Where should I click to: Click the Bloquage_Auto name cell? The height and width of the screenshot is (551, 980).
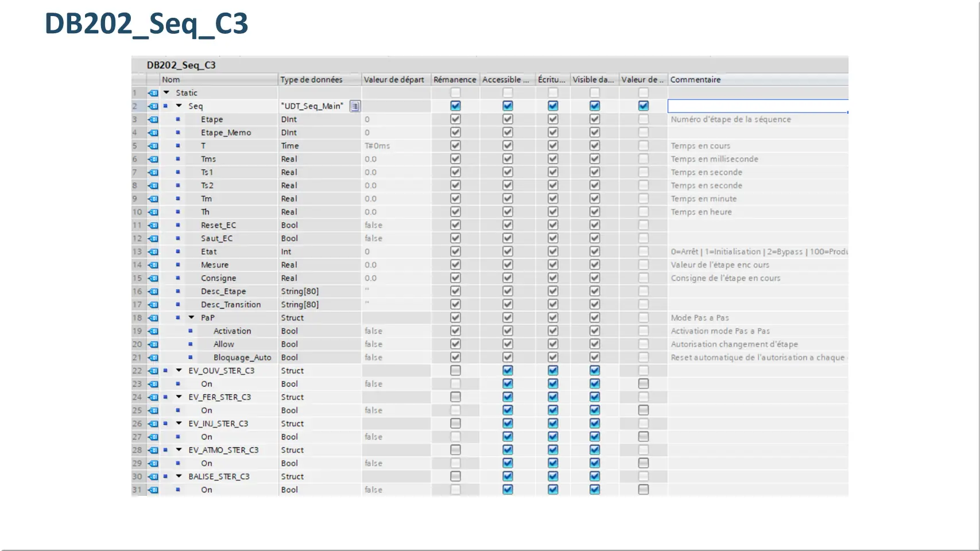pos(242,358)
